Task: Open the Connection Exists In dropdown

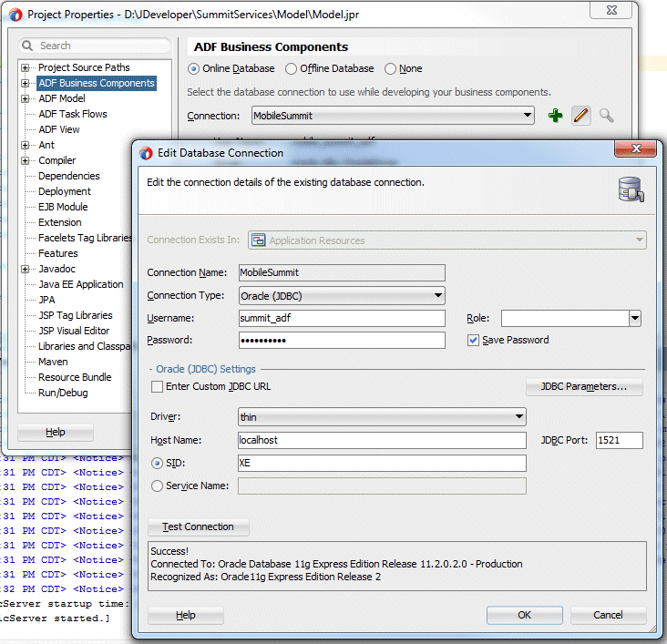Action: pos(447,240)
